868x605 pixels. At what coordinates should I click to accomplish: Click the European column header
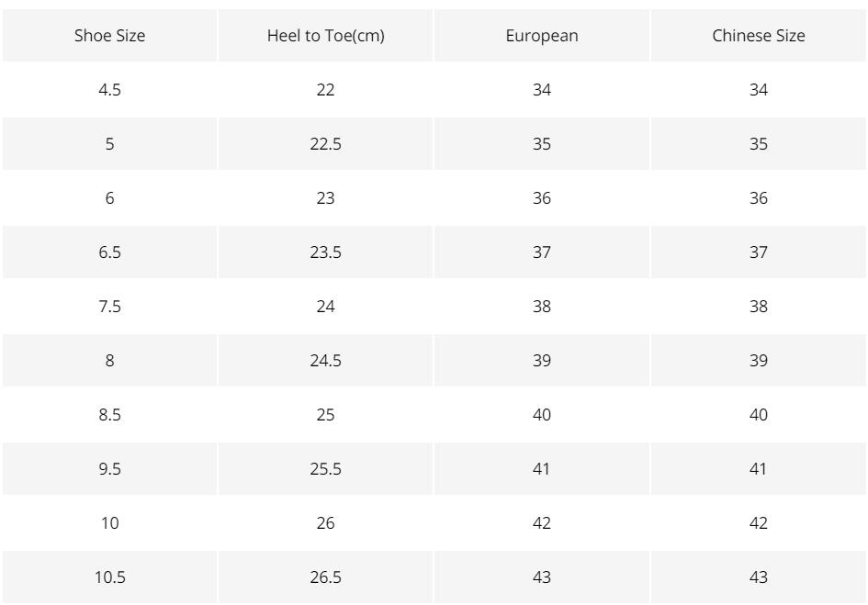pos(541,36)
